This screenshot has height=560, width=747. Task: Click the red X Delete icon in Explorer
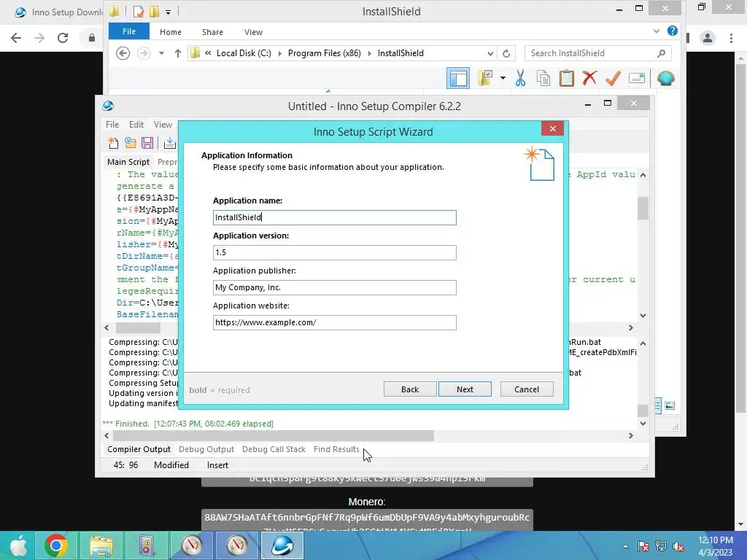(x=589, y=77)
